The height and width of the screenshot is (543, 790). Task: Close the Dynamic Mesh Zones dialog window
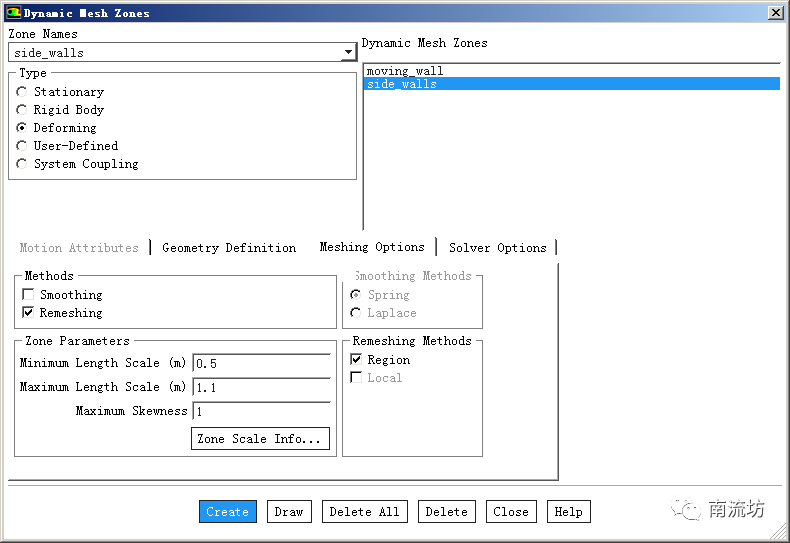tap(775, 13)
